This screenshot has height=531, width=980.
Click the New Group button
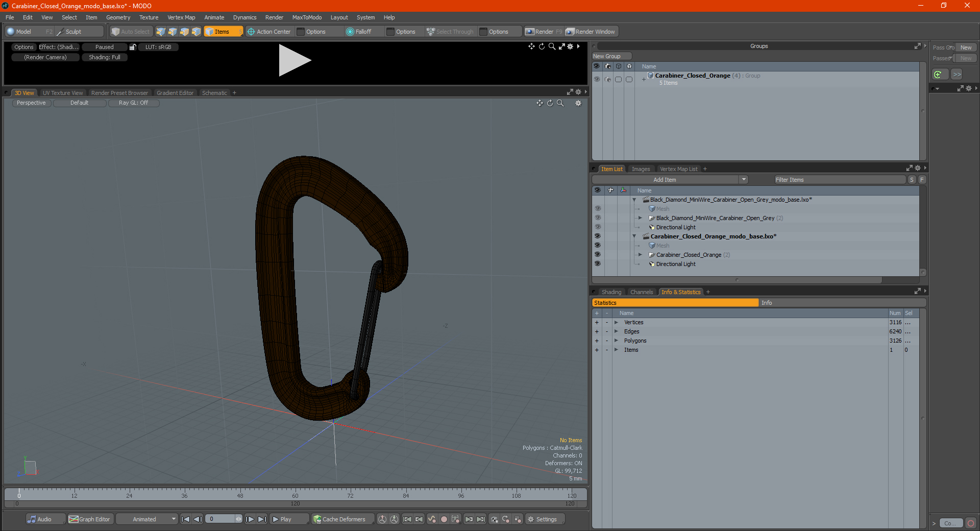[x=611, y=56]
